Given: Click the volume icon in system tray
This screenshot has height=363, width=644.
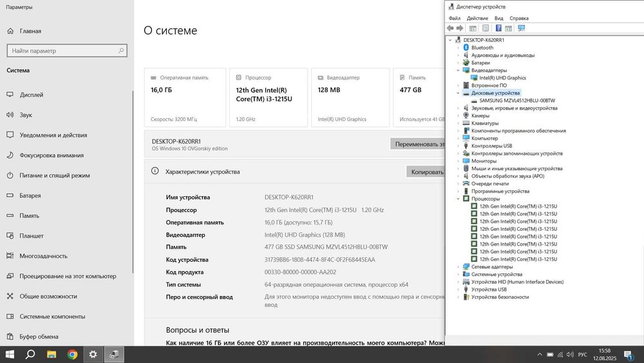Looking at the screenshot, I should (570, 355).
